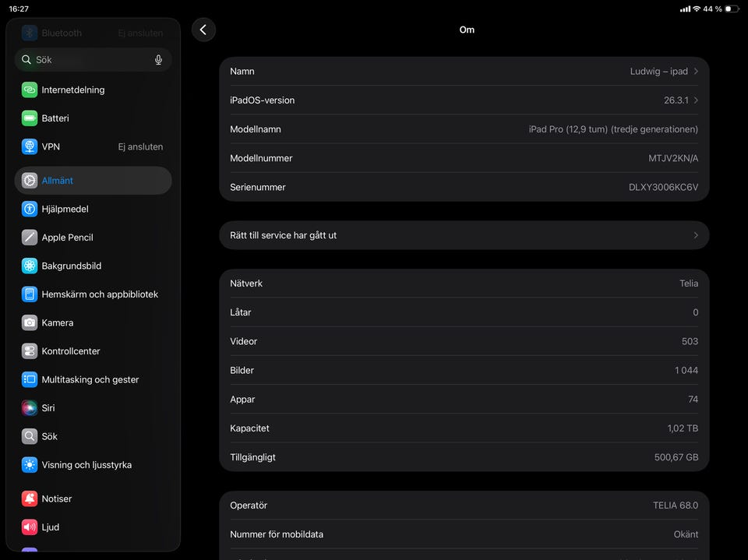
Task: Open the Namn row chevron
Action: click(696, 71)
